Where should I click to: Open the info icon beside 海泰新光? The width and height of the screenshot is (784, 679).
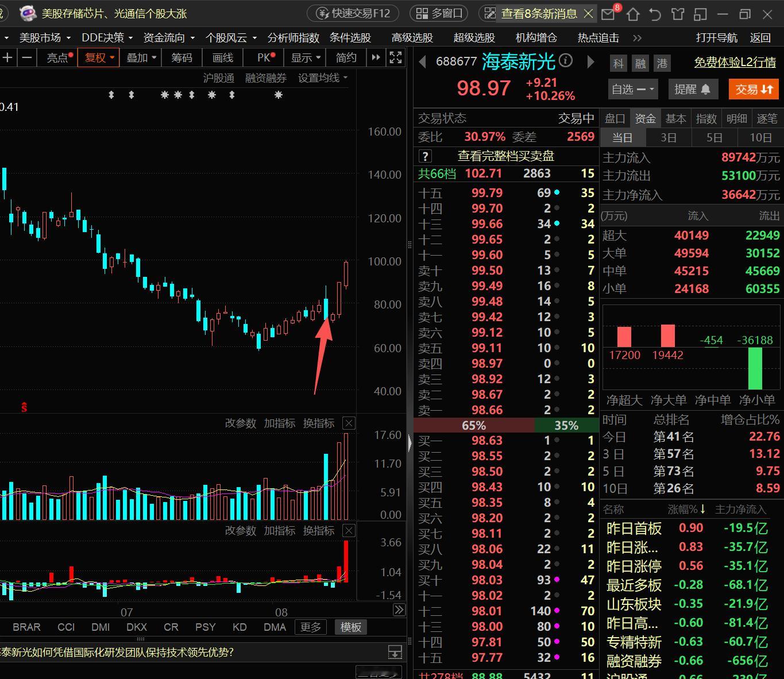coord(566,60)
